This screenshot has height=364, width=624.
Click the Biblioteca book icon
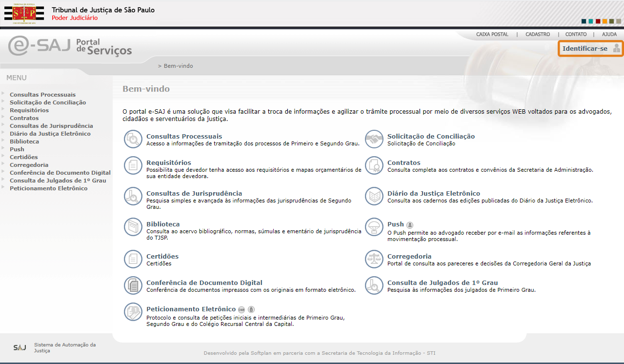tap(133, 227)
